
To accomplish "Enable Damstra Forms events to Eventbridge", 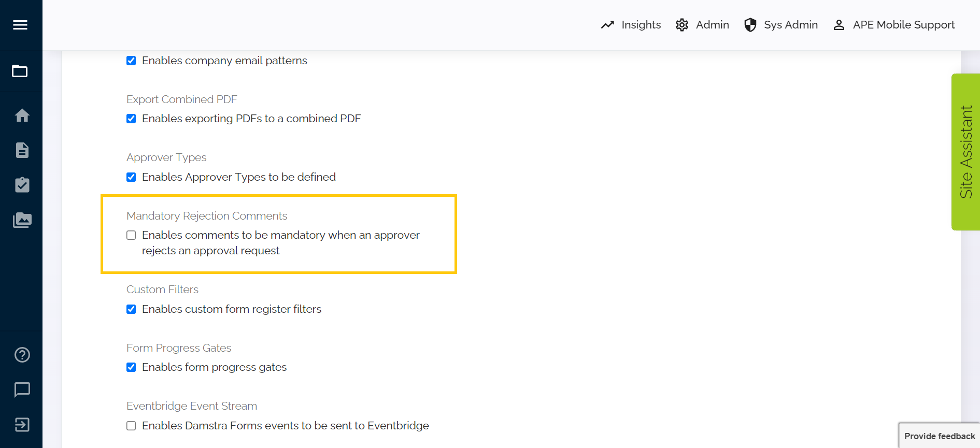I will click(131, 425).
